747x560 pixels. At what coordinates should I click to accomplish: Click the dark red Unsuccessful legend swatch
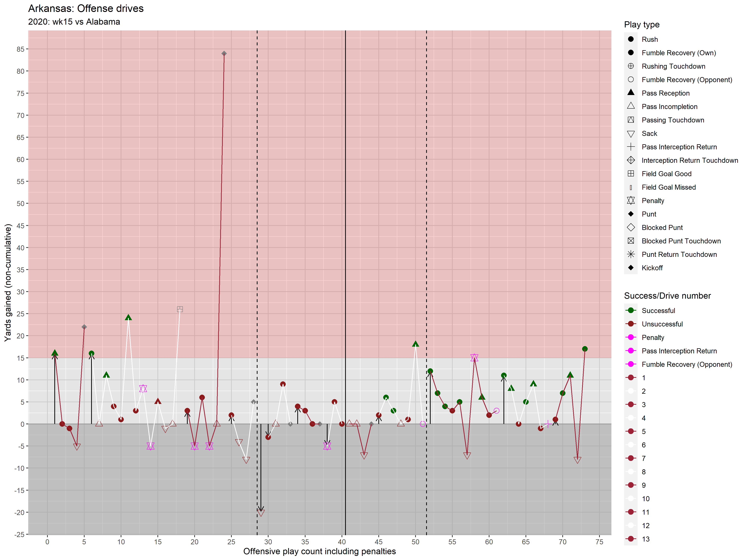click(630, 324)
